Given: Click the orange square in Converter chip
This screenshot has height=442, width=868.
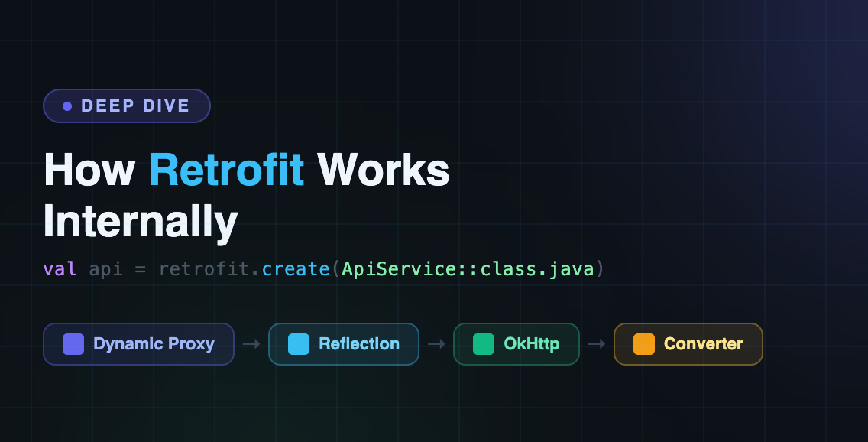Looking at the screenshot, I should (644, 344).
